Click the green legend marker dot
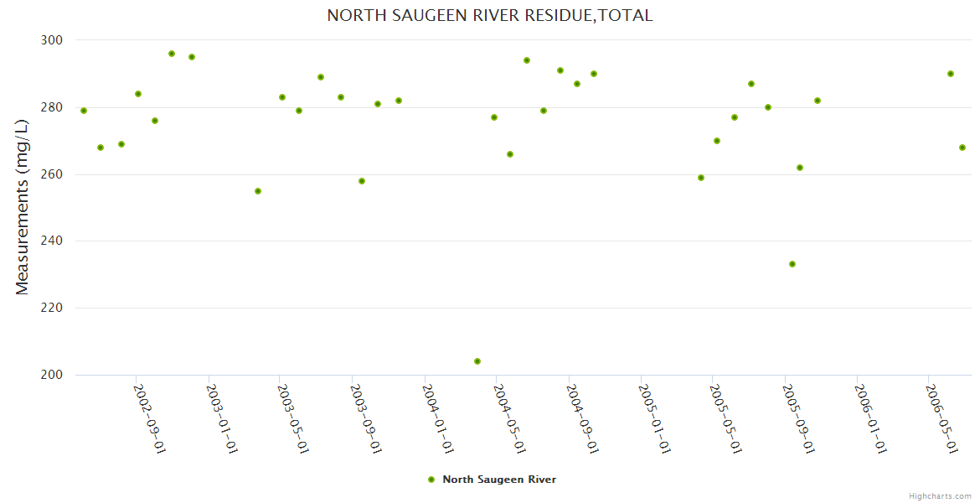The height and width of the screenshot is (503, 980). pos(431,480)
